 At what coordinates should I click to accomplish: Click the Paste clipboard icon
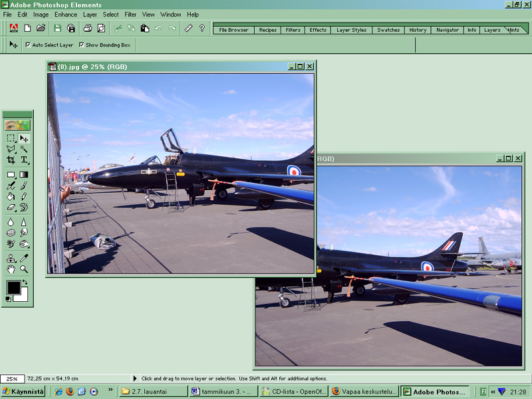(145, 28)
